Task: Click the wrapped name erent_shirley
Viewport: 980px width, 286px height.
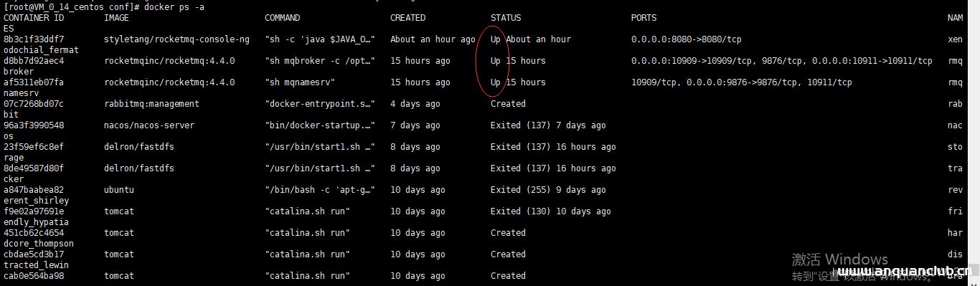Action: point(36,201)
